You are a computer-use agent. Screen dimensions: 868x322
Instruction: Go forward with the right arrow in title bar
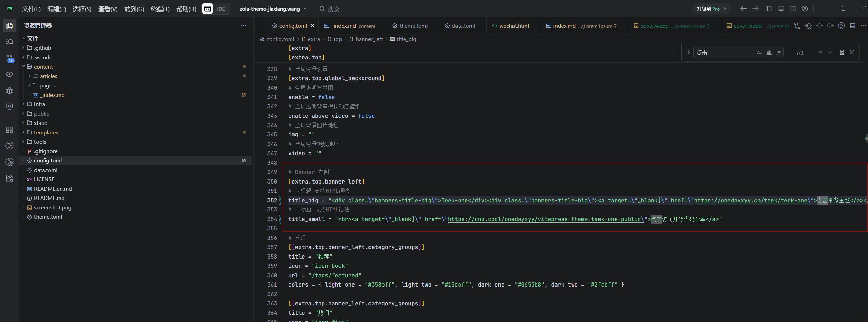[x=755, y=9]
